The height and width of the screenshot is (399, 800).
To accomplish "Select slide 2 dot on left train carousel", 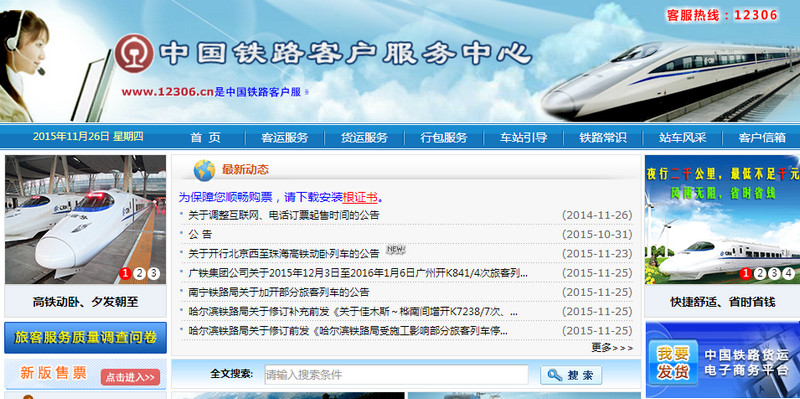I will [139, 273].
